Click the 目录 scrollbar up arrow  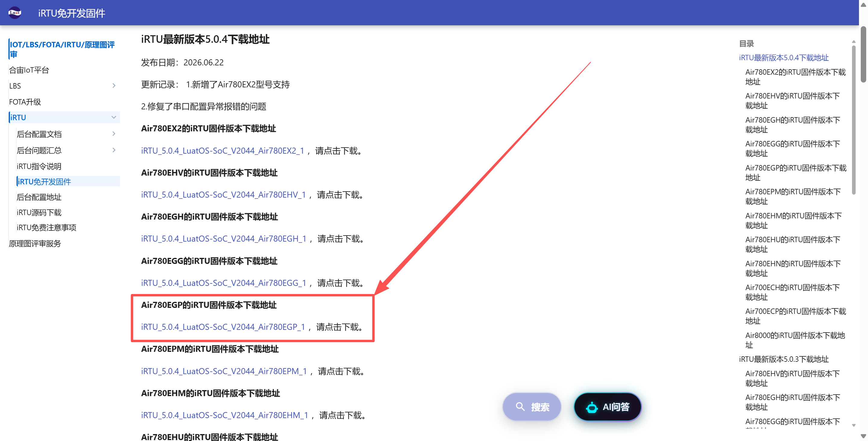(854, 42)
